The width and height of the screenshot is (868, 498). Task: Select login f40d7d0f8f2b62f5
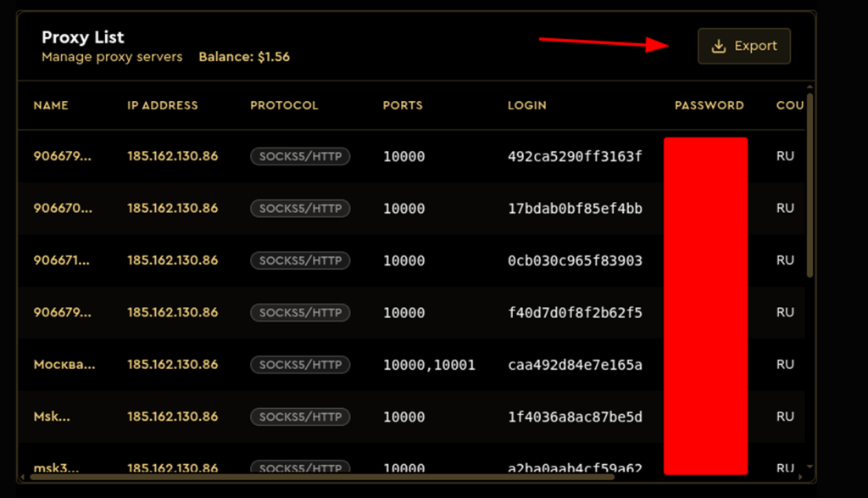tap(575, 313)
